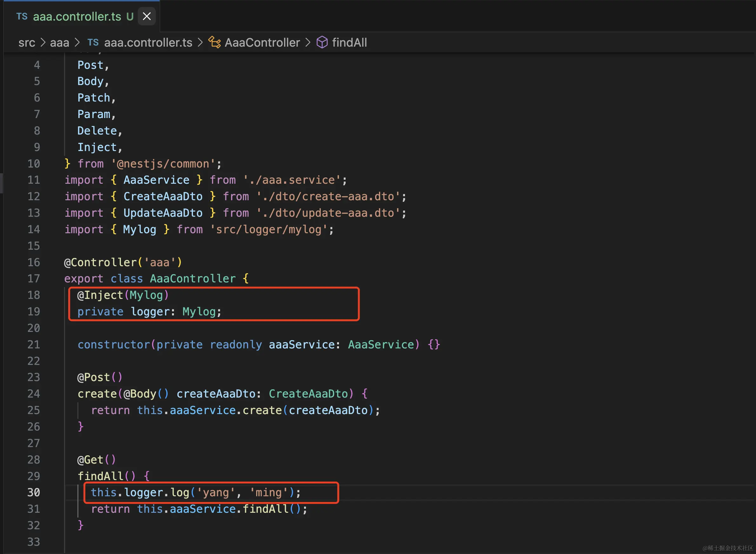Click the method cube icon in breadcrumb
756x554 pixels.
coord(322,43)
